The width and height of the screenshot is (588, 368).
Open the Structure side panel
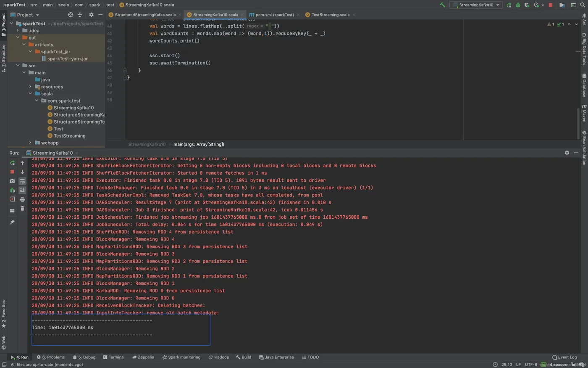(3, 58)
